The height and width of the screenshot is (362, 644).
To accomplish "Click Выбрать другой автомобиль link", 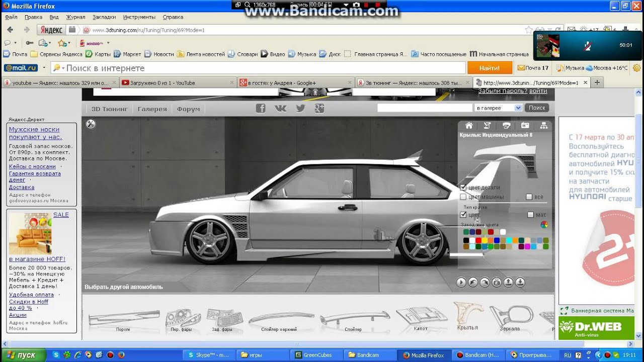I will point(124,287).
